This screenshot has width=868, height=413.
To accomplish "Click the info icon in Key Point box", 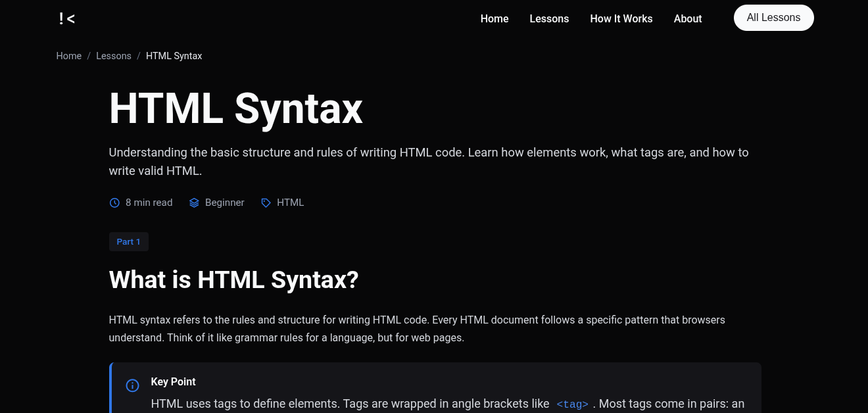I will coord(132,385).
